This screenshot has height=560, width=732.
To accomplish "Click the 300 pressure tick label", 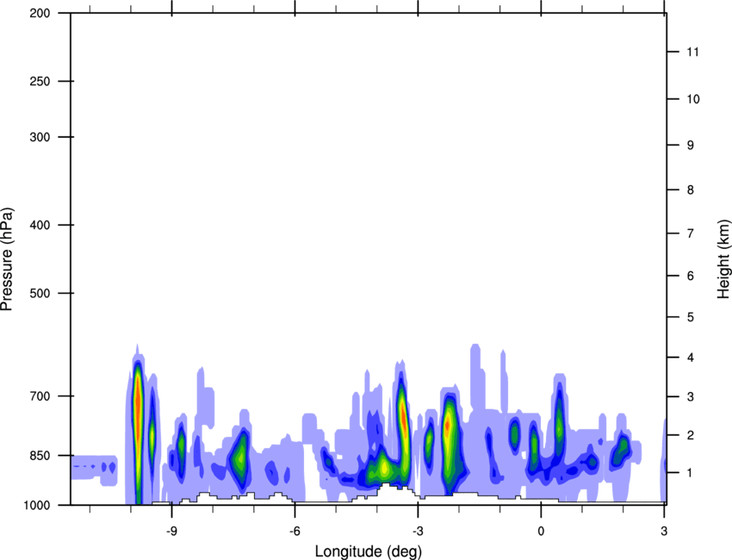I will (40, 137).
